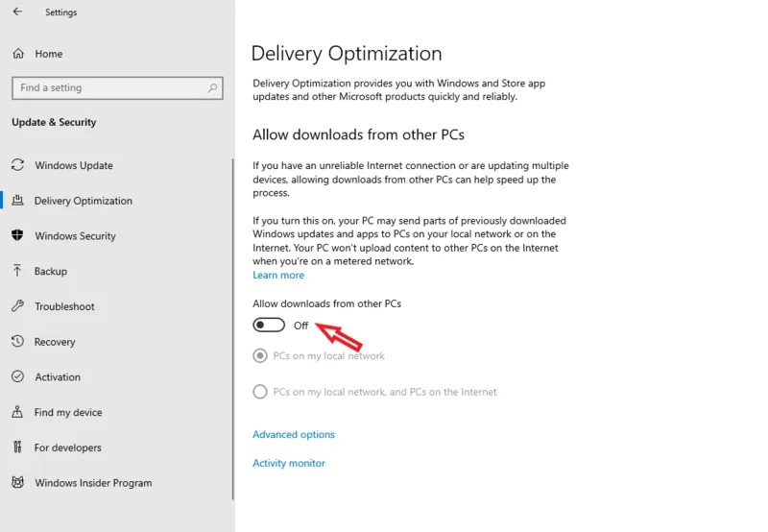This screenshot has width=768, height=532.
Task: Click the For developers tools icon
Action: pyautogui.click(x=17, y=447)
